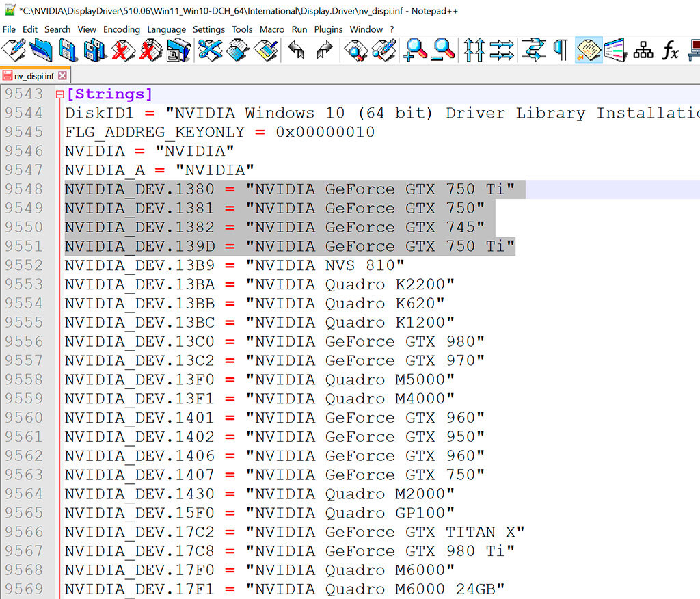The image size is (700, 599).
Task: Open the Language menu
Action: tap(167, 29)
